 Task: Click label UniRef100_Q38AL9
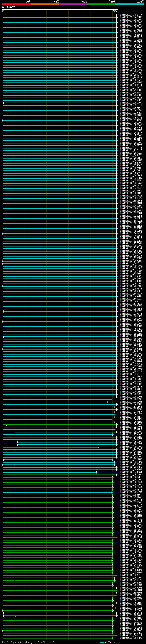coord(131,467)
